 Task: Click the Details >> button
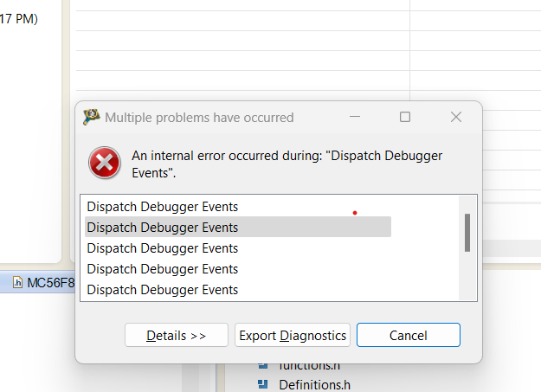click(177, 336)
